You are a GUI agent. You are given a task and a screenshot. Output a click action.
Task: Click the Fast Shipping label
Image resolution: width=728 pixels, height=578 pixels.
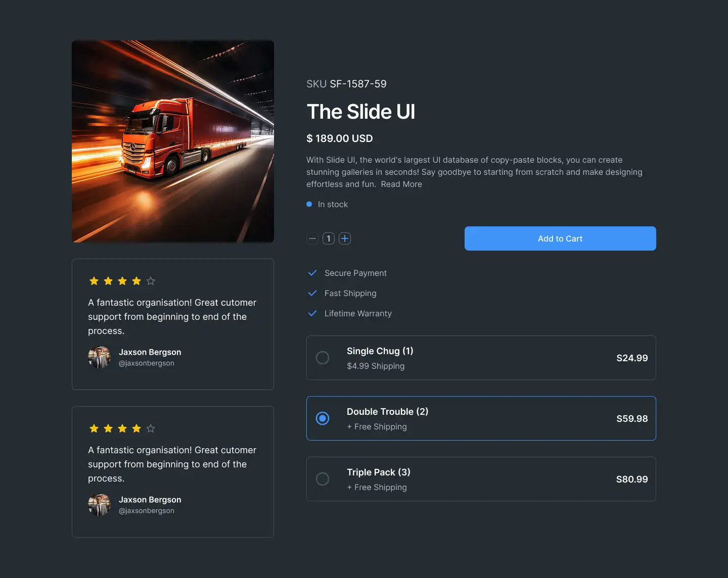pyautogui.click(x=350, y=294)
